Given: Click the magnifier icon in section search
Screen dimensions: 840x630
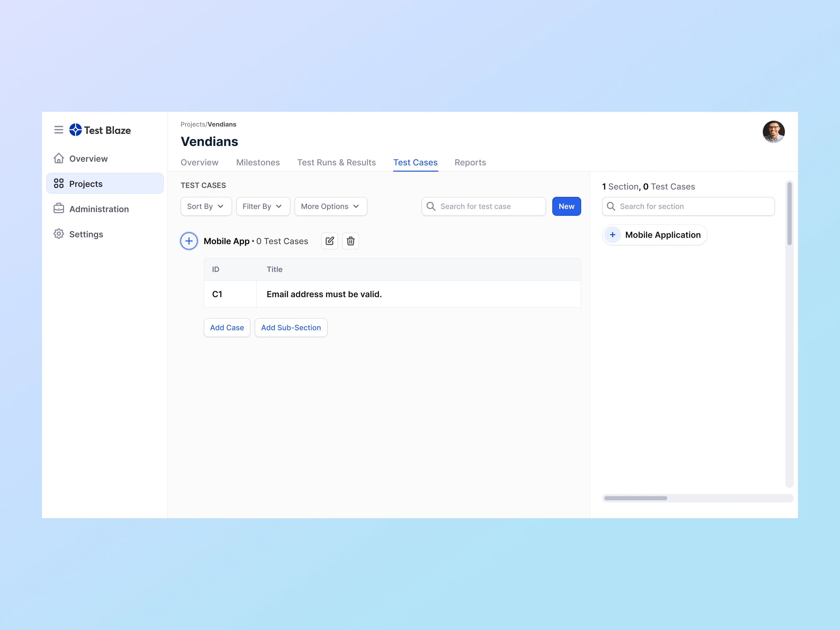Looking at the screenshot, I should pos(611,206).
